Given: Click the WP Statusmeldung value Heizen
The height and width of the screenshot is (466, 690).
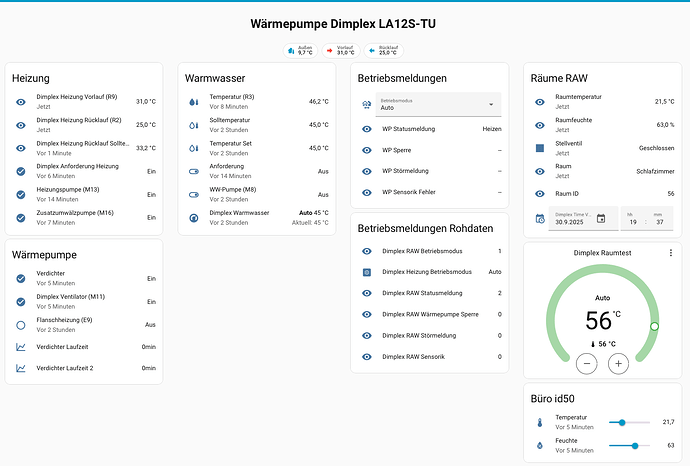Looking at the screenshot, I should tap(492, 129).
